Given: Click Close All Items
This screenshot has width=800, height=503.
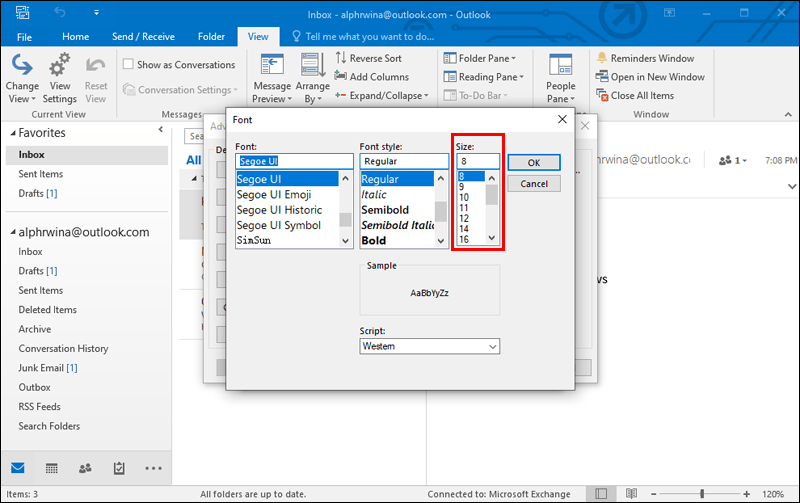Looking at the screenshot, I should click(635, 95).
